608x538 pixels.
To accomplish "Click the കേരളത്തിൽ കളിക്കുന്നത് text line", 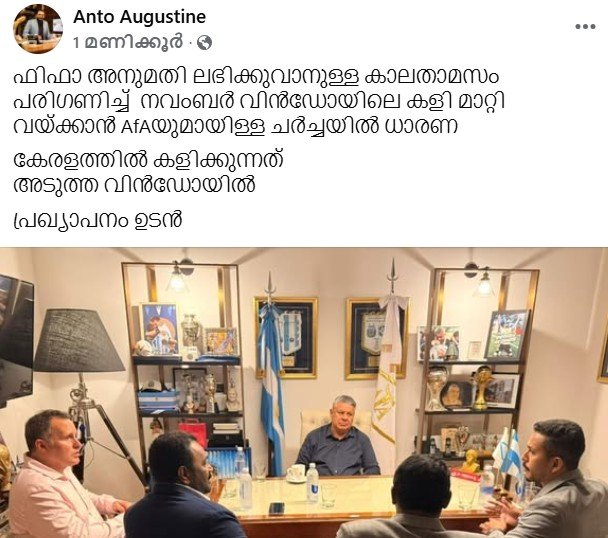I will click(x=148, y=160).
